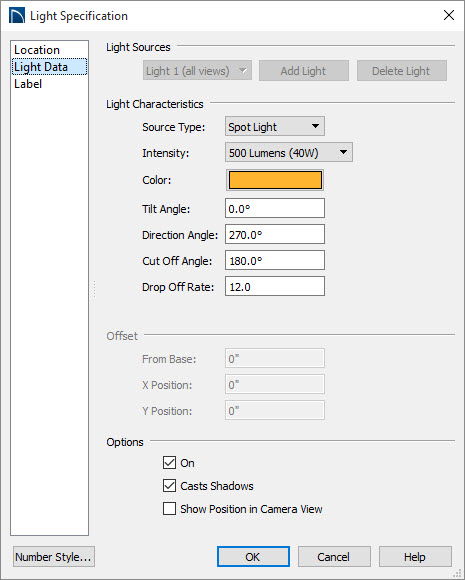
Task: Toggle the On checkbox
Action: 169,462
